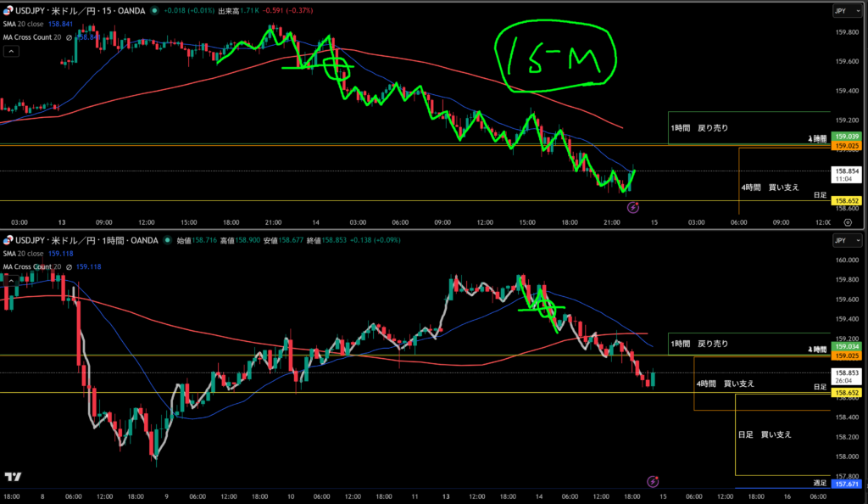
Task: Open the JPY currency dropdown on the lower chart
Action: (x=841, y=241)
